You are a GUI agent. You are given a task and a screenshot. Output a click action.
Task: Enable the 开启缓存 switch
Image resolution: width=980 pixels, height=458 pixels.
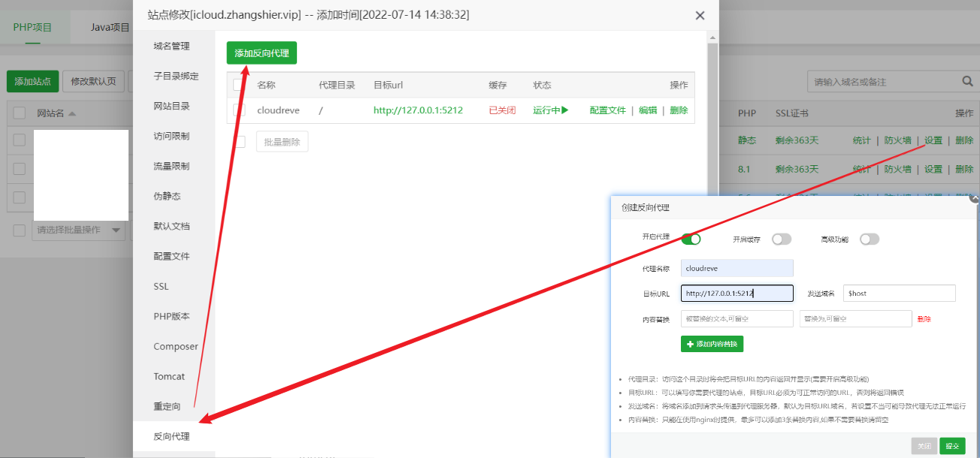coord(782,239)
